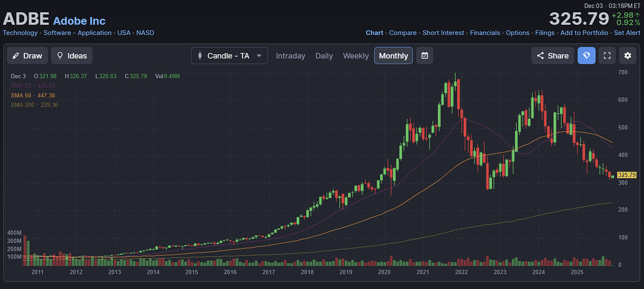The image size is (644, 289).
Task: Toggle fullscreen chart view icon
Action: 607,56
